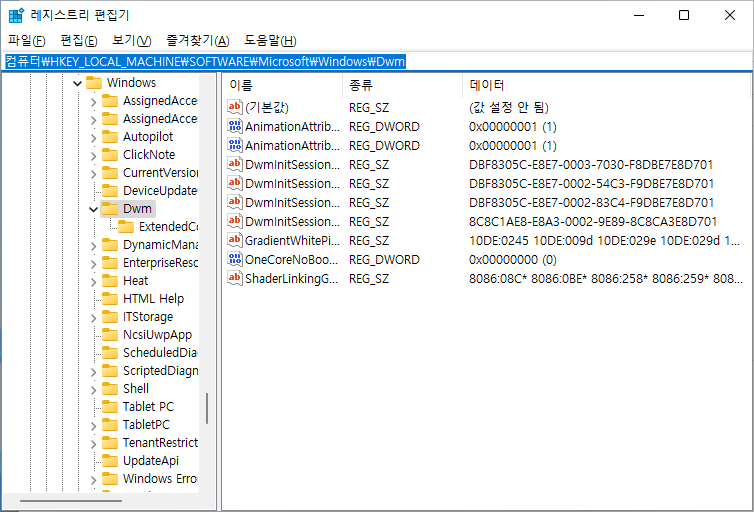Screen dimensions: 754x512
Task: Expand the Heat key
Action: pyautogui.click(x=93, y=282)
